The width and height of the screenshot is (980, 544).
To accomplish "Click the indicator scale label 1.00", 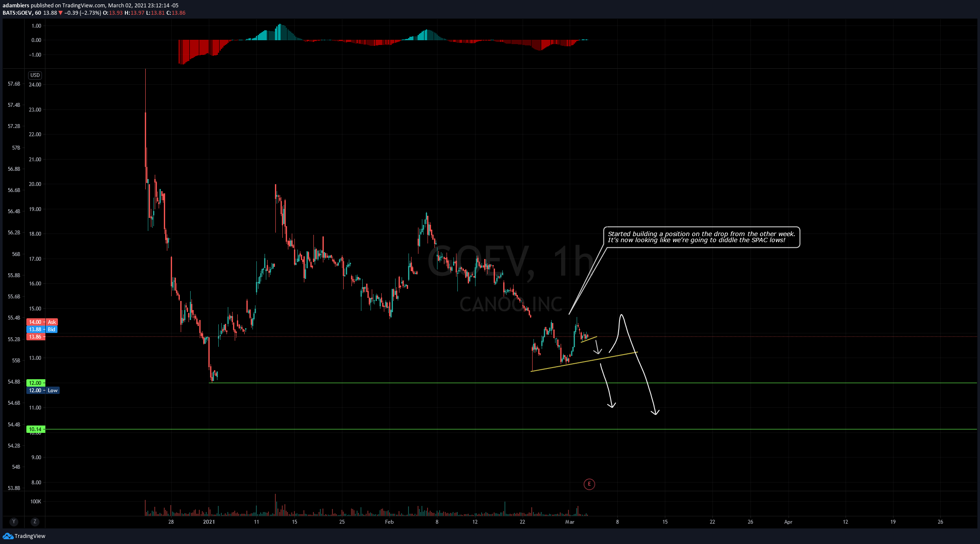I will coord(36,26).
